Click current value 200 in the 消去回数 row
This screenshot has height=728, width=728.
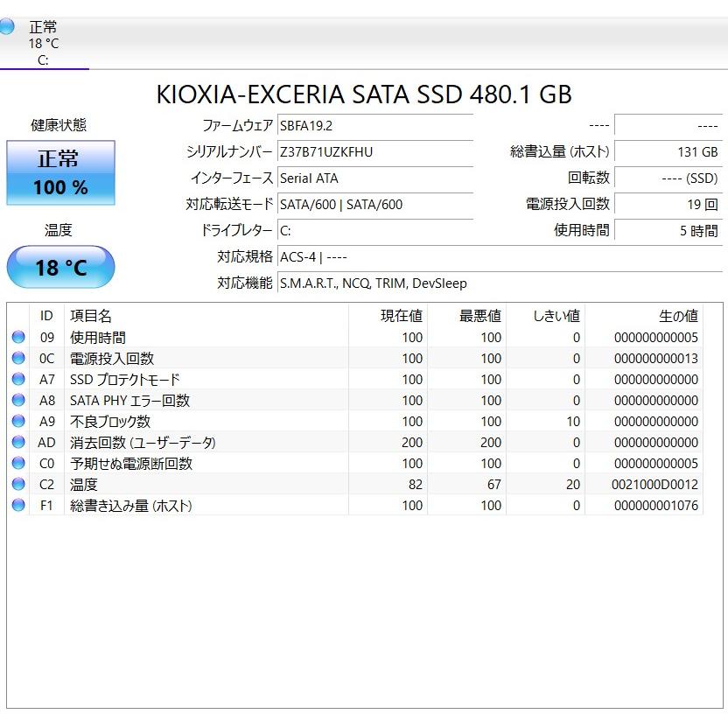[x=412, y=443]
